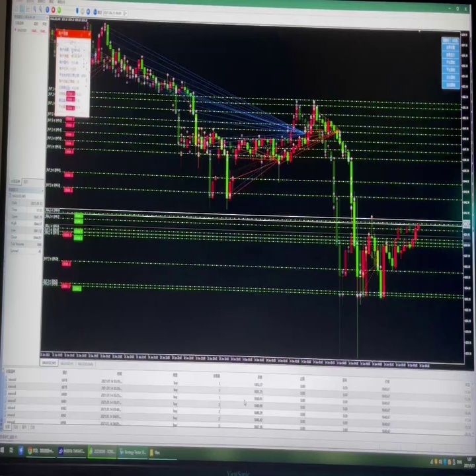Click the green circular toolbar icon
The image size is (476, 476).
[59, 10]
